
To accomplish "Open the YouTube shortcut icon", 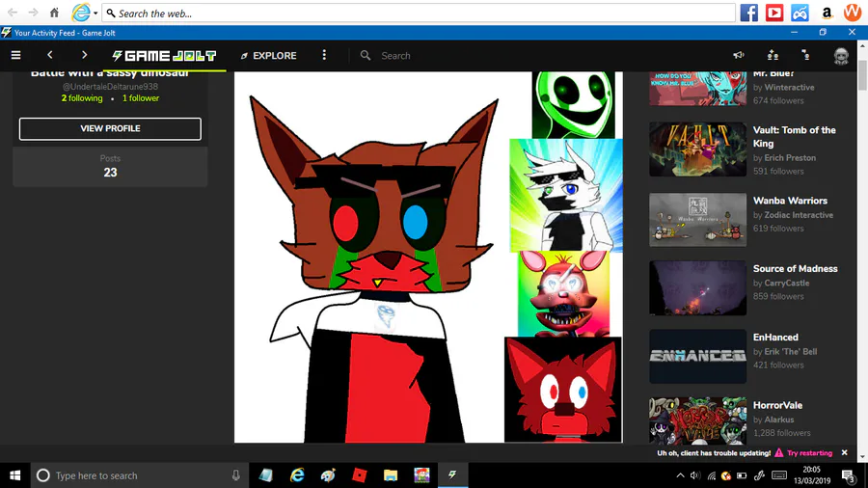I will point(774,13).
